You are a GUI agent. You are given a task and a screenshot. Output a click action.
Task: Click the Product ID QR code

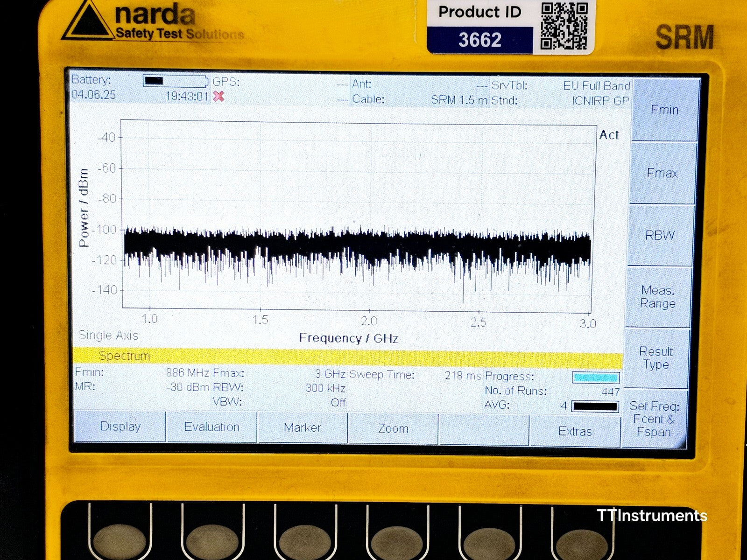[x=564, y=26]
